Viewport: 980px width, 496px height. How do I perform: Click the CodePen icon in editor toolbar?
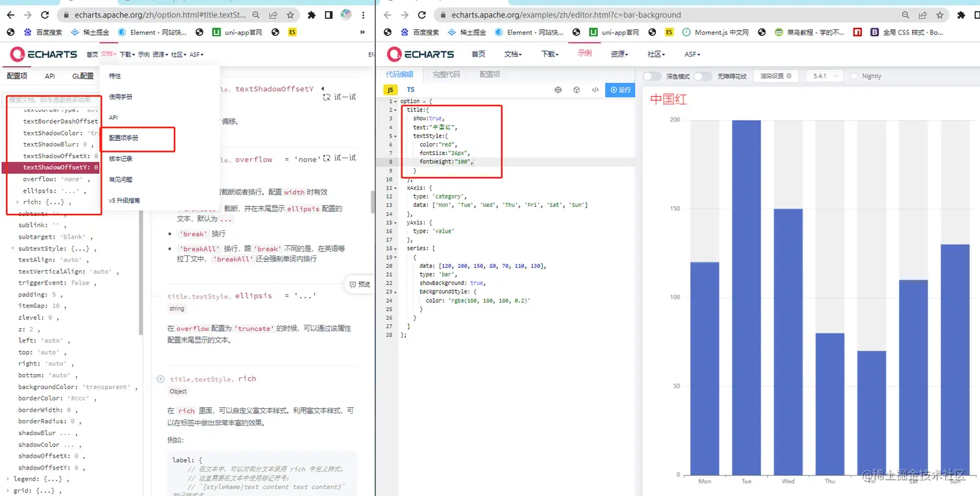558,90
